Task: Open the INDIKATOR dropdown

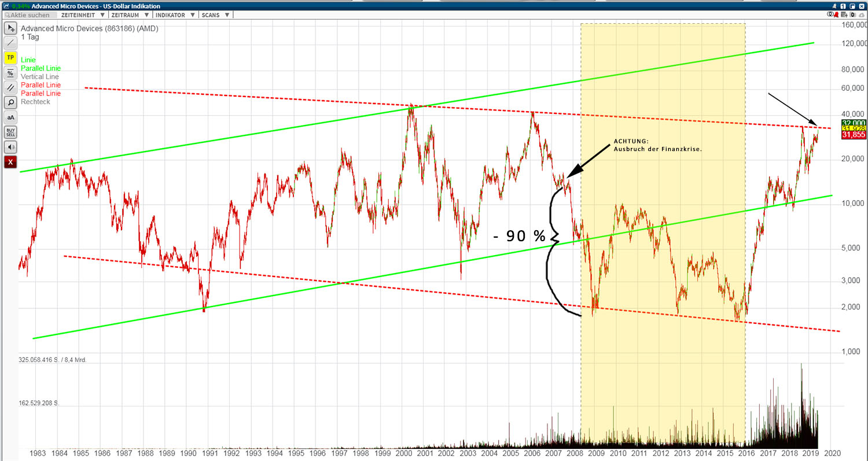Action: [x=171, y=15]
